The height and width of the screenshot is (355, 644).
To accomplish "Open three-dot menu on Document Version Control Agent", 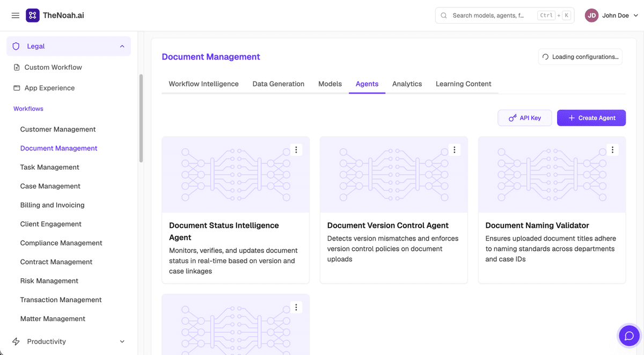I will point(455,150).
